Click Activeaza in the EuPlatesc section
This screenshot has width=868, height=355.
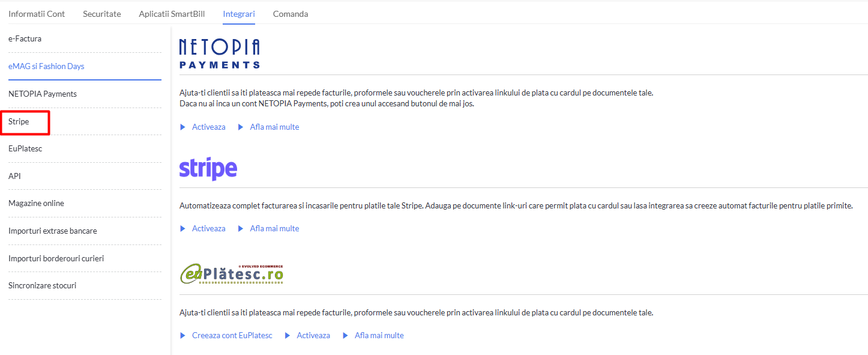pos(313,336)
